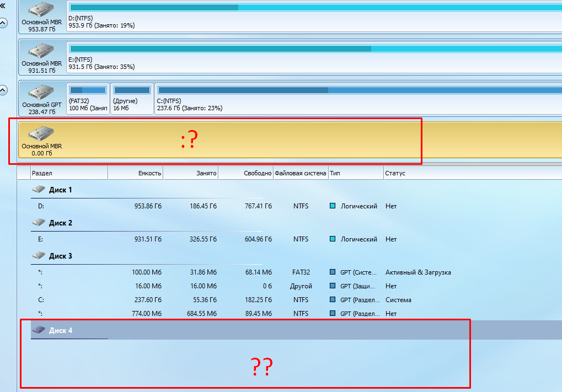The width and height of the screenshot is (562, 392).
Task: Sort by the Свободно column header
Action: [246, 173]
